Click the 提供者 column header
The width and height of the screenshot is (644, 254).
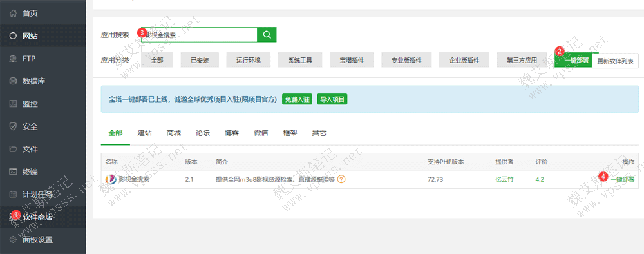click(x=504, y=162)
